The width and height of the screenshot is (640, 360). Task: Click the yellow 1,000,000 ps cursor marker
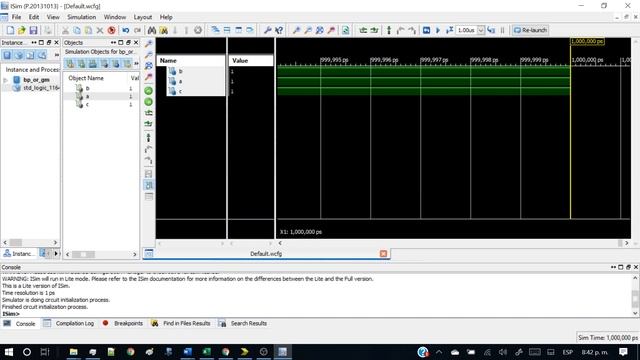tap(587, 41)
